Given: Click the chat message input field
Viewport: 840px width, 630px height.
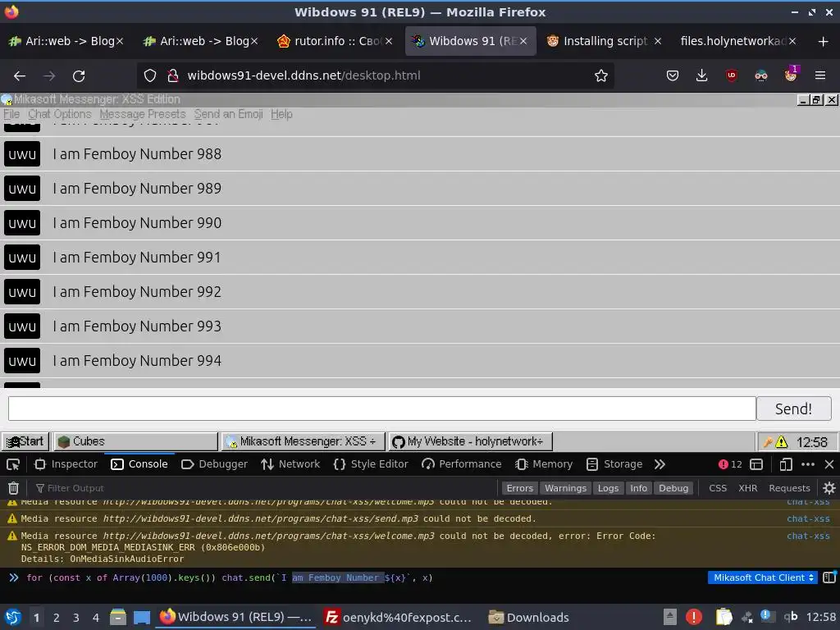Looking at the screenshot, I should coord(382,409).
